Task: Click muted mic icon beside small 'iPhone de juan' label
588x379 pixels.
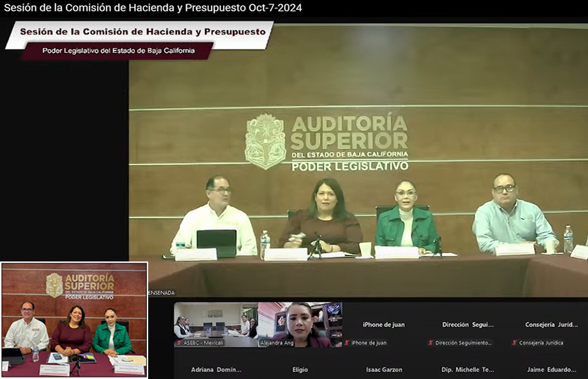Action: pyautogui.click(x=347, y=343)
